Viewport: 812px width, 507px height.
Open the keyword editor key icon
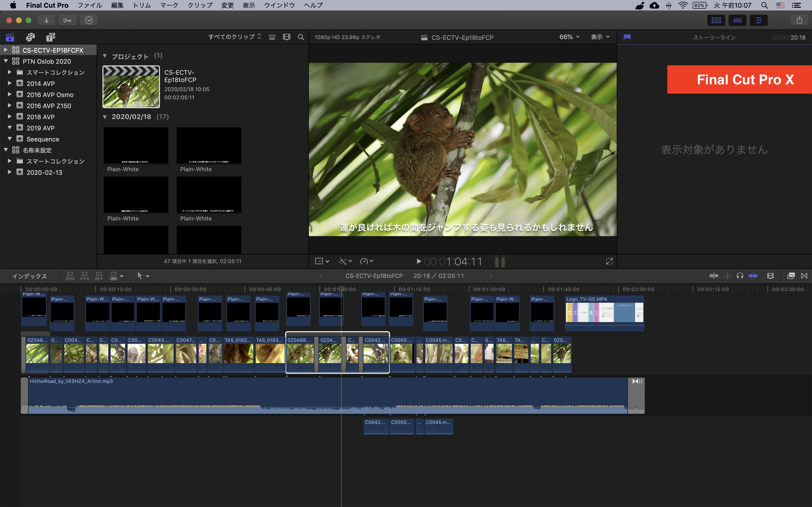click(67, 20)
